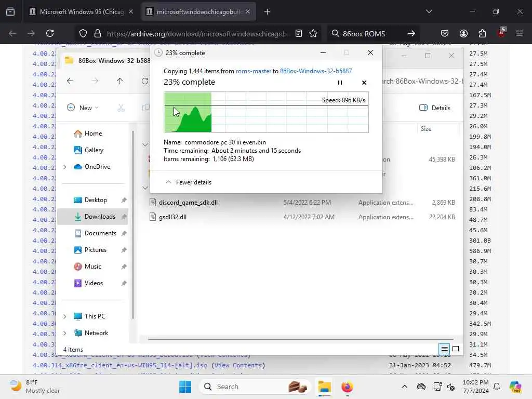Select OneDrive in the sidebar
Image resolution: width=532 pixels, height=399 pixels.
[92, 167]
